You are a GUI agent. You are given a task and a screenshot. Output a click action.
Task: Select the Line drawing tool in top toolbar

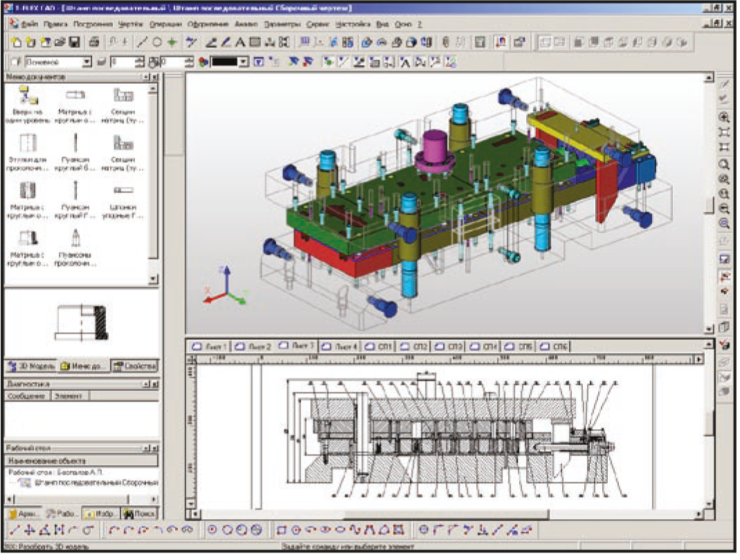(x=143, y=42)
